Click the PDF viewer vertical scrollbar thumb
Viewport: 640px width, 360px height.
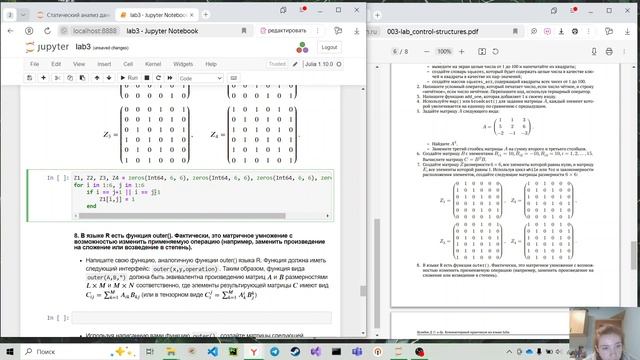(x=633, y=256)
